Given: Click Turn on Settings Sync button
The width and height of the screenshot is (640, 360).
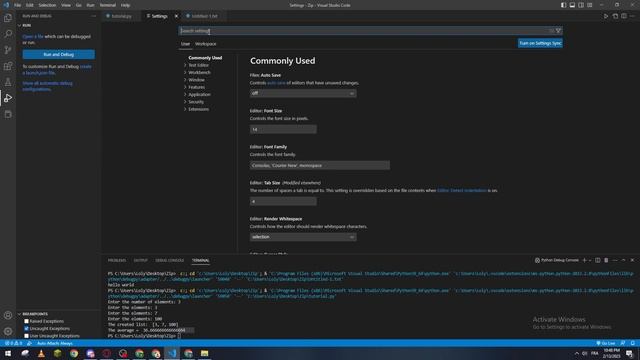Looking at the screenshot, I should 540,43.
